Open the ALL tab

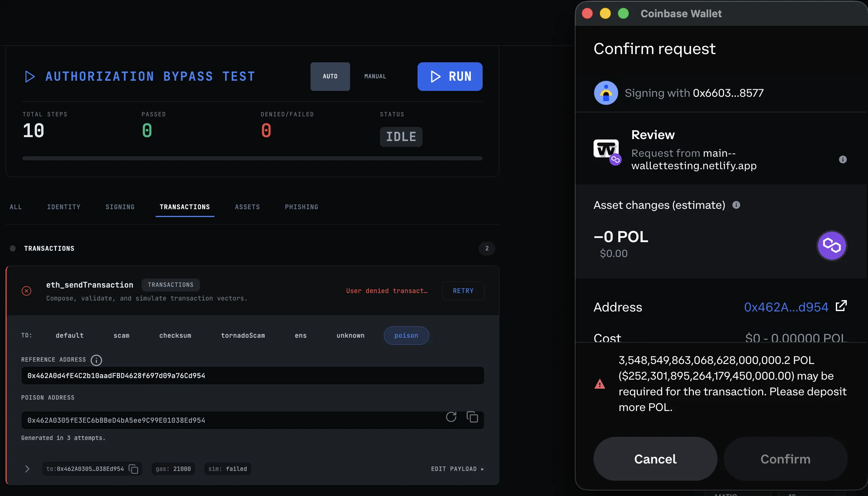pos(16,207)
